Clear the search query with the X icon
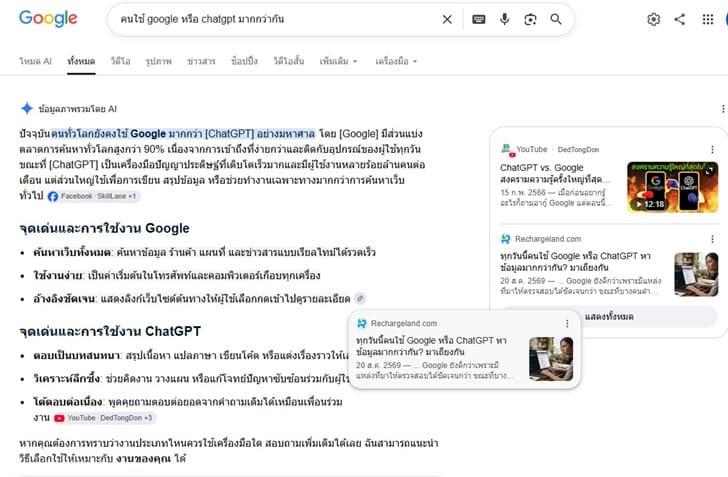This screenshot has width=728, height=477. pyautogui.click(x=447, y=20)
